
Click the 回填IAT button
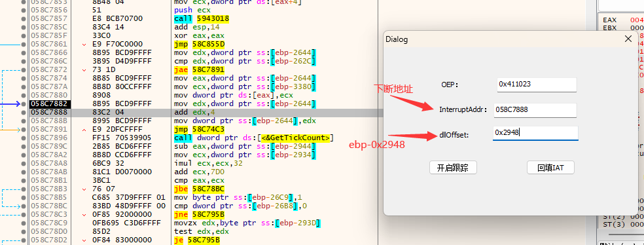pos(551,167)
